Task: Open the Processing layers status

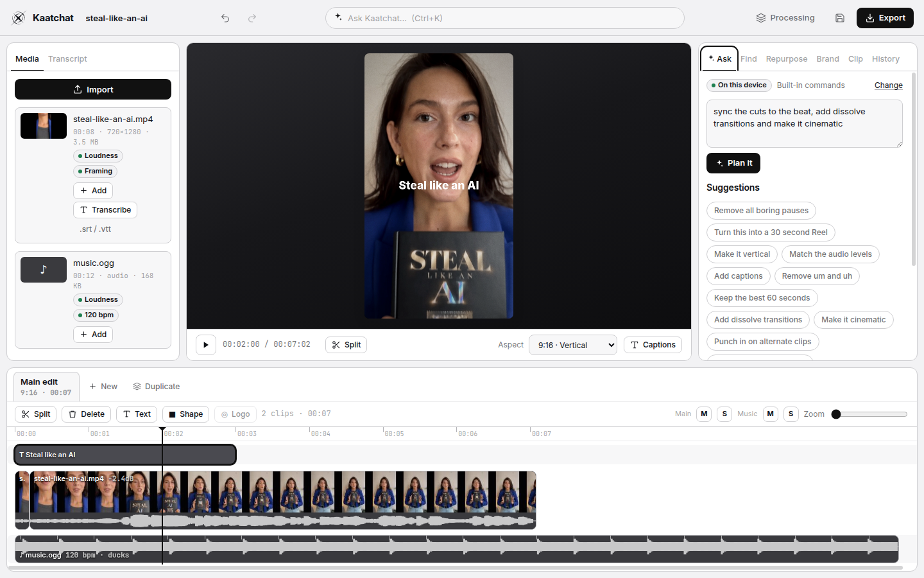Action: 785,18
